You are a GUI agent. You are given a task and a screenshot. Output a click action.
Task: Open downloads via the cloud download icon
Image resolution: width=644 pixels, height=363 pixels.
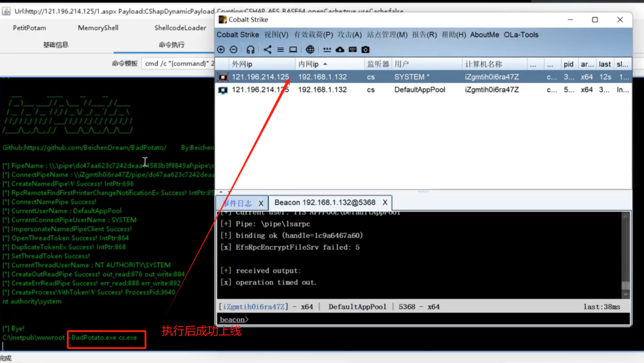340,50
